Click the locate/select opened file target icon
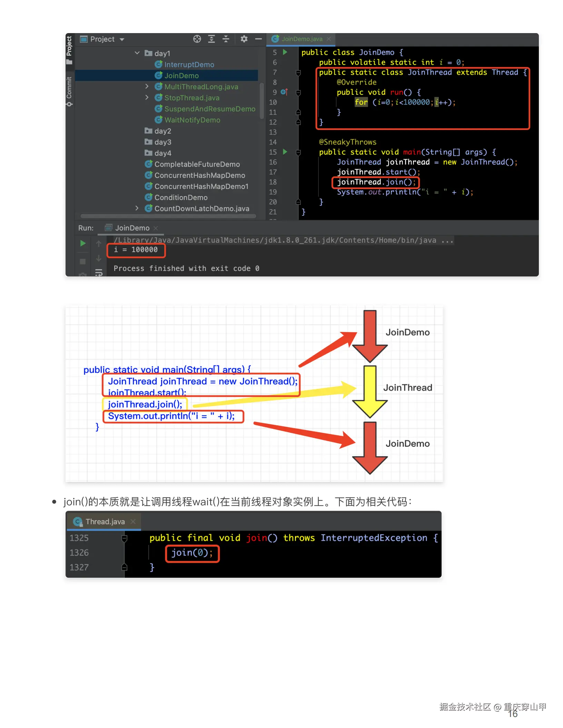563x728 pixels. pyautogui.click(x=197, y=39)
